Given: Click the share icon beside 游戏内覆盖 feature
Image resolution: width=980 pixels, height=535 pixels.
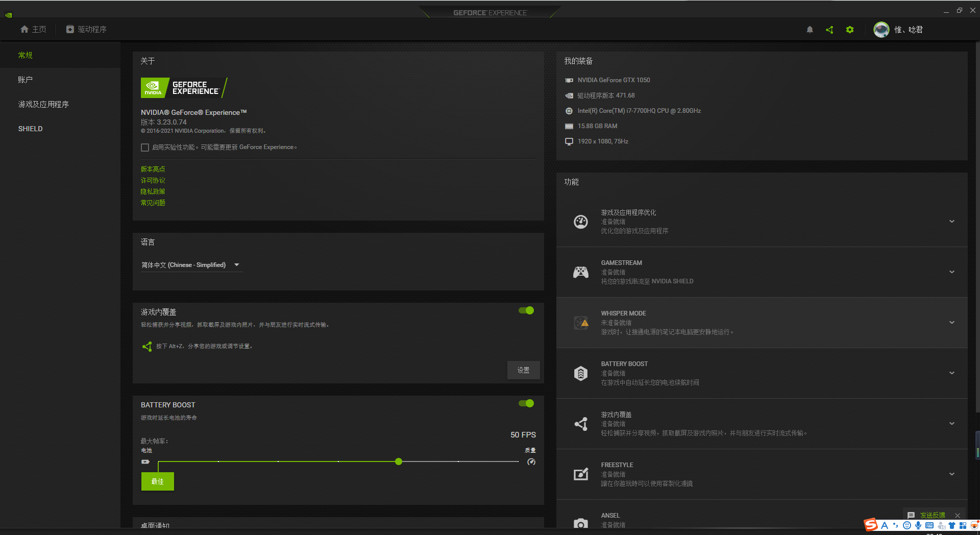Looking at the screenshot, I should click(581, 424).
